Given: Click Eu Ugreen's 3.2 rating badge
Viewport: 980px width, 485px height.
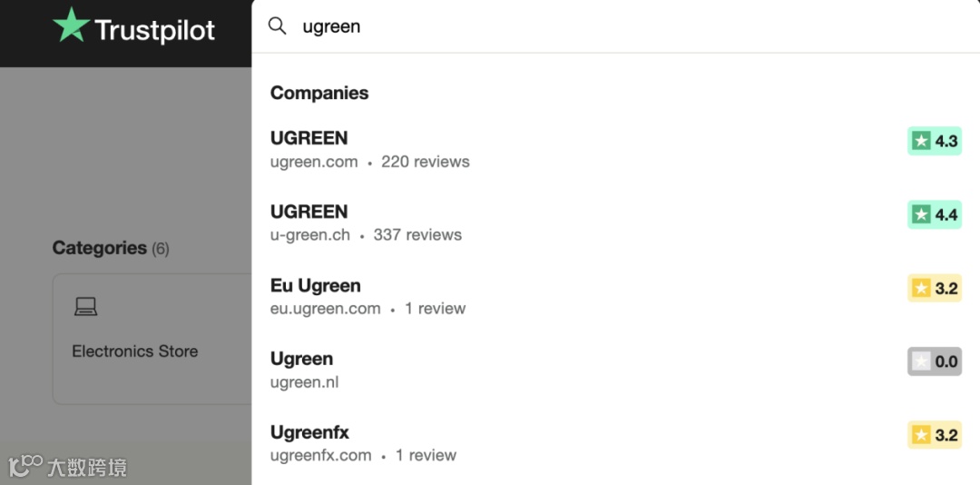Looking at the screenshot, I should coord(935,288).
